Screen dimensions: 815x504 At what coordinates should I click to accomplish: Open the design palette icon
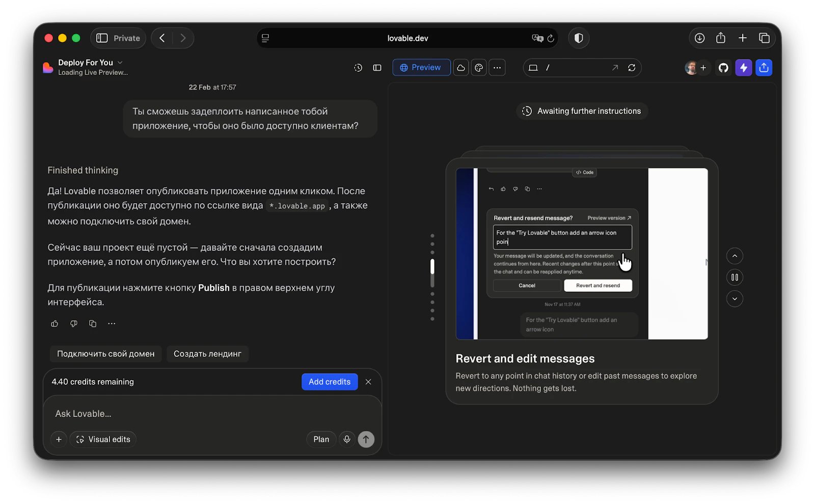coord(479,68)
